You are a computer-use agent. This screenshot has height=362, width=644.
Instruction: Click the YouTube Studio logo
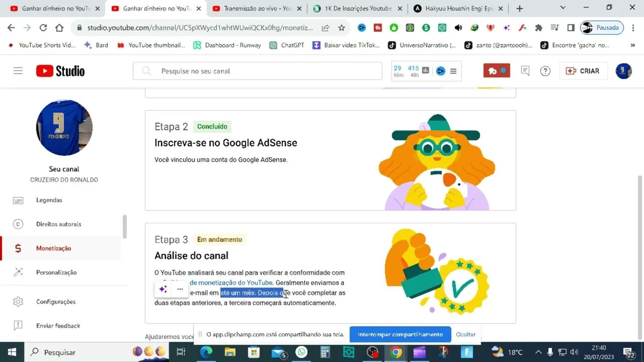point(60,71)
